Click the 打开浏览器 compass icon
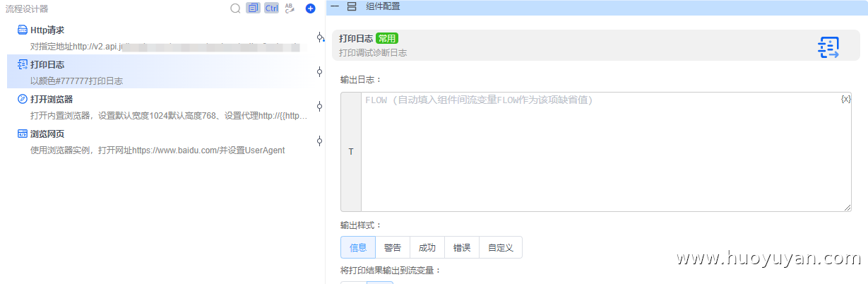This screenshot has width=868, height=284. point(23,99)
